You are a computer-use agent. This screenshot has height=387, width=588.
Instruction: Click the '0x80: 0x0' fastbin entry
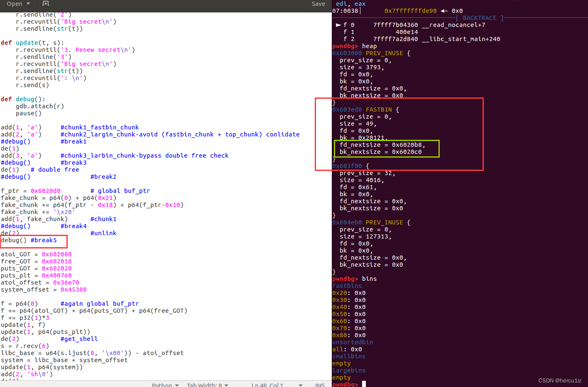[x=349, y=335]
